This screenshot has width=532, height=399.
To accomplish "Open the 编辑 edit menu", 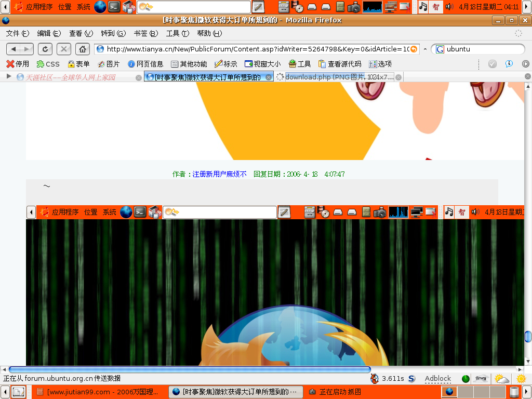I will [x=49, y=33].
